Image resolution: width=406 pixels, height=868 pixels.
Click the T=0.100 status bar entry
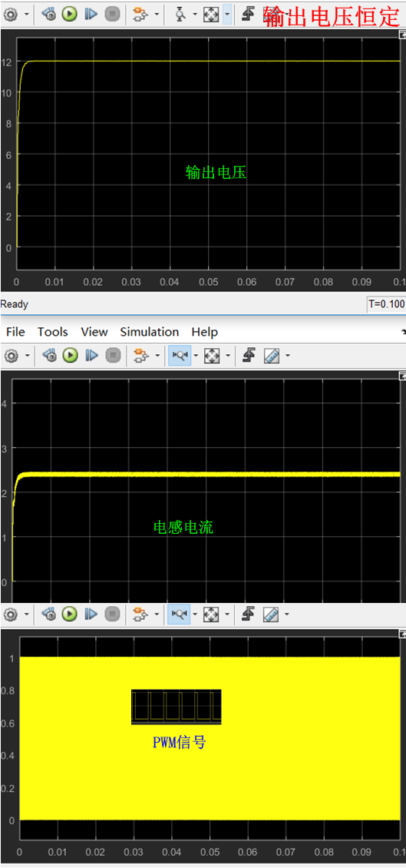point(386,304)
